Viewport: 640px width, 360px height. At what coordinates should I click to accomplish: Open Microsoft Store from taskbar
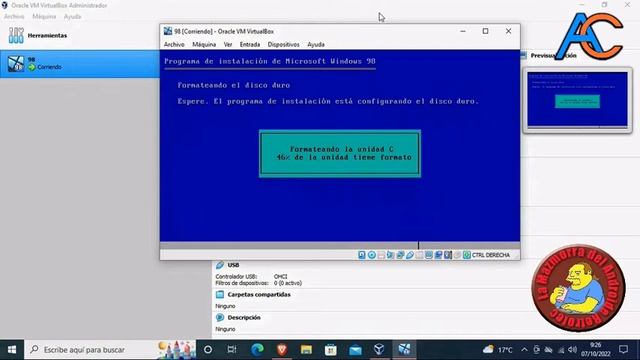coord(331,350)
